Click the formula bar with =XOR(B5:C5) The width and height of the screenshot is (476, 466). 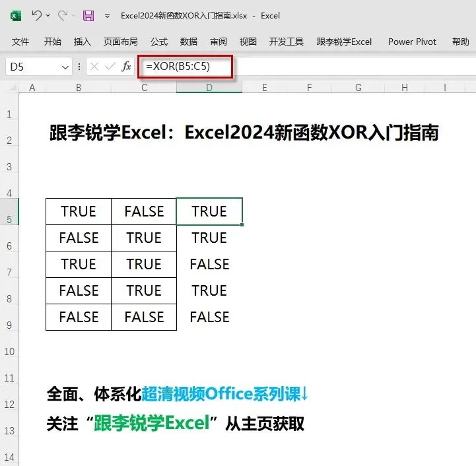point(306,67)
